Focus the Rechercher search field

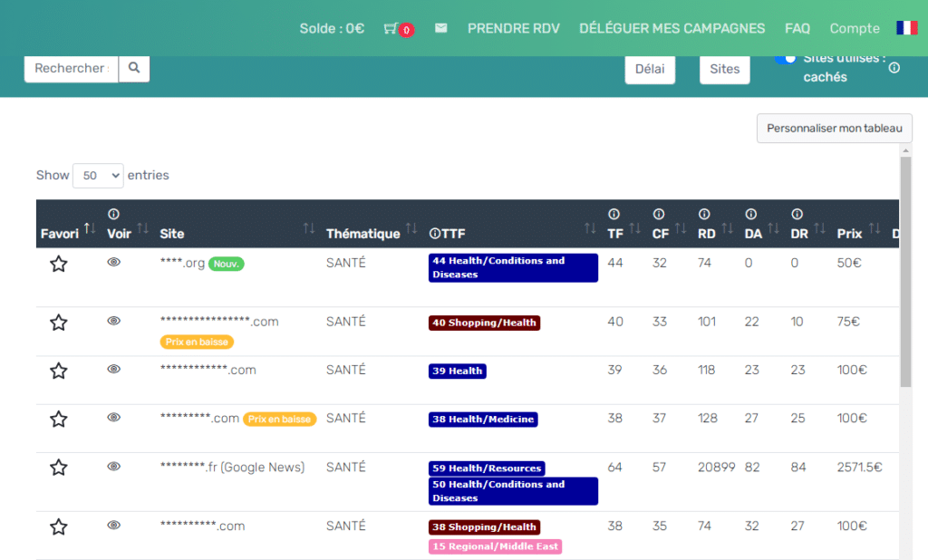point(72,68)
